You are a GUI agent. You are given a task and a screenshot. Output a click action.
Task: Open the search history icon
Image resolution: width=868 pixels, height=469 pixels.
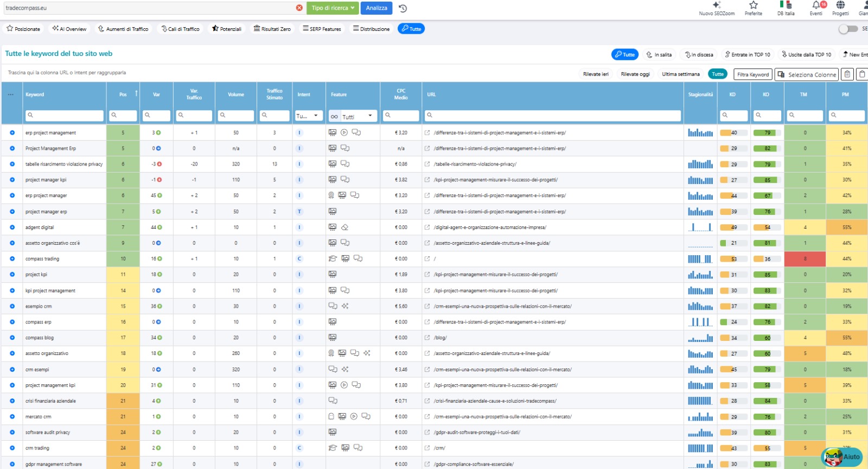click(403, 8)
